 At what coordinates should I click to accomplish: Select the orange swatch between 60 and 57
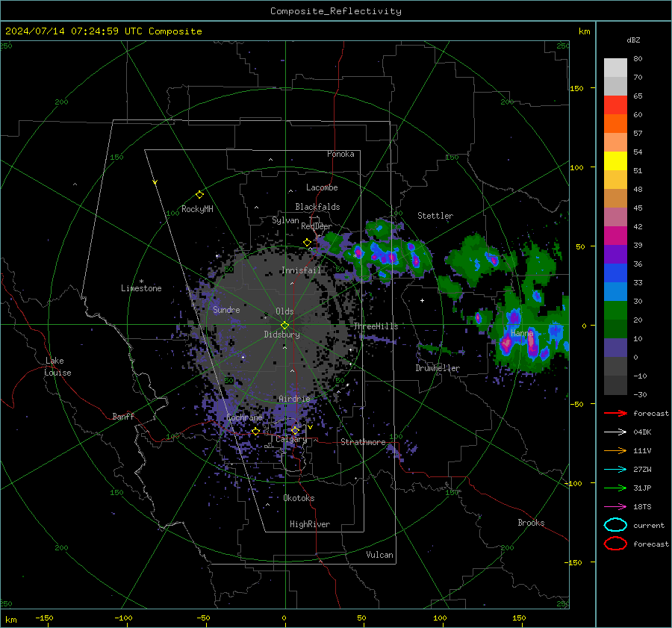click(x=615, y=124)
